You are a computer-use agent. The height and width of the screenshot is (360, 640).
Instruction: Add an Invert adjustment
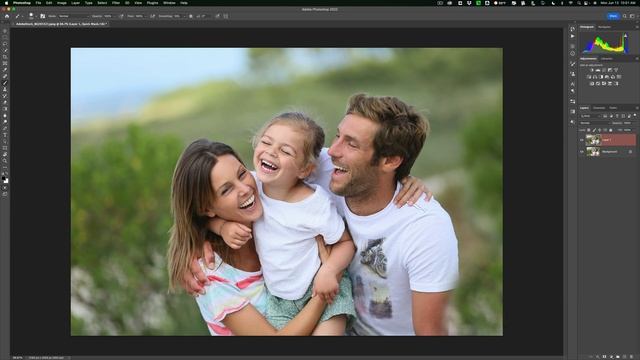tap(591, 84)
